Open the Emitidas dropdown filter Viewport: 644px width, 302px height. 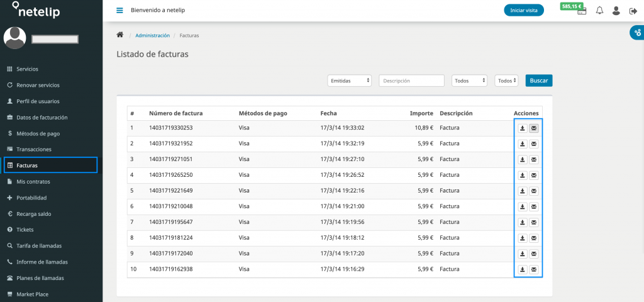350,81
